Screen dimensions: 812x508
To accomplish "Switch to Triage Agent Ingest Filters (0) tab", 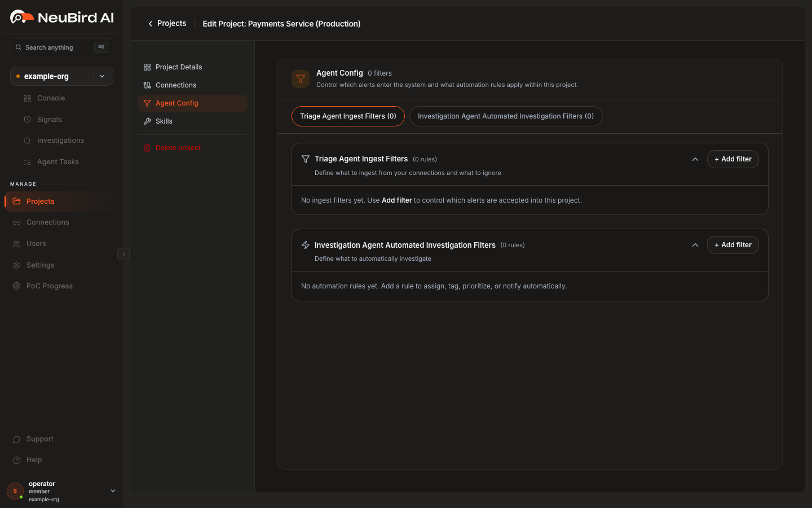I will (x=348, y=116).
